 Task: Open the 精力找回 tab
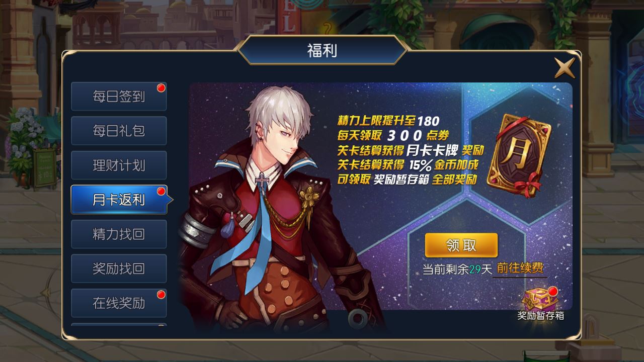[119, 234]
